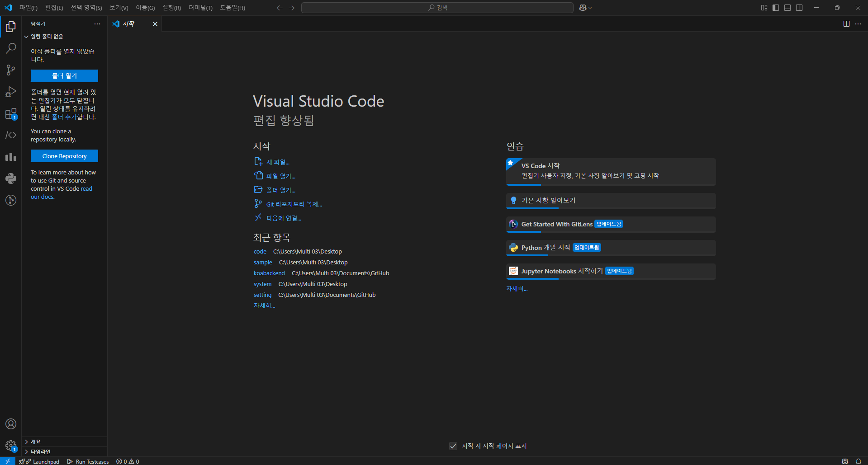Open the 보기(V) menu
Image resolution: width=868 pixels, height=465 pixels.
click(x=119, y=8)
